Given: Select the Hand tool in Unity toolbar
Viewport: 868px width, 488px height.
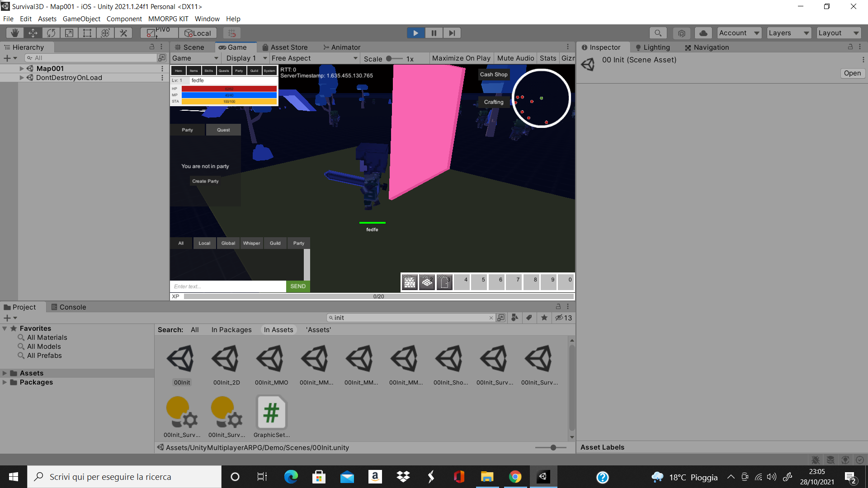Looking at the screenshot, I should coord(15,33).
